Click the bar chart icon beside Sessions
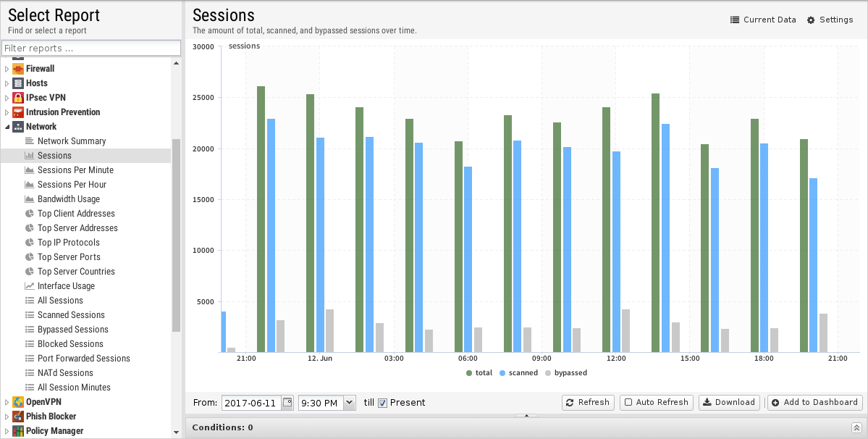Viewport: 868px width, 439px height. 30,156
